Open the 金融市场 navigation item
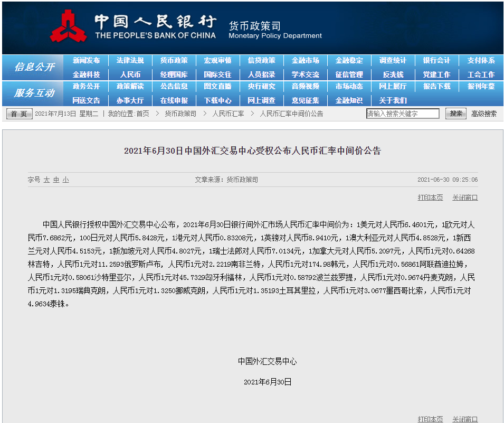This screenshot has height=423, width=504. click(306, 61)
